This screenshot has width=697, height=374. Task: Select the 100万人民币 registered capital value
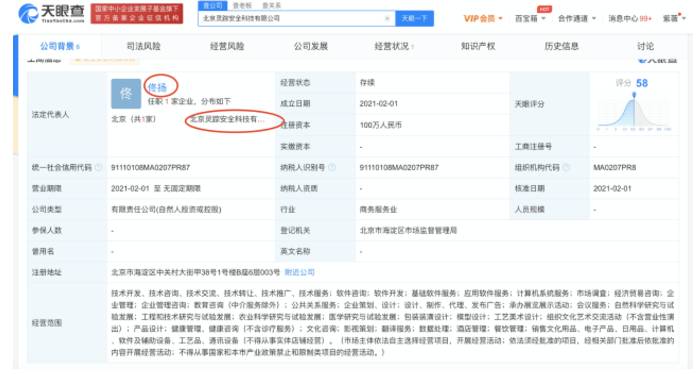[x=381, y=125]
